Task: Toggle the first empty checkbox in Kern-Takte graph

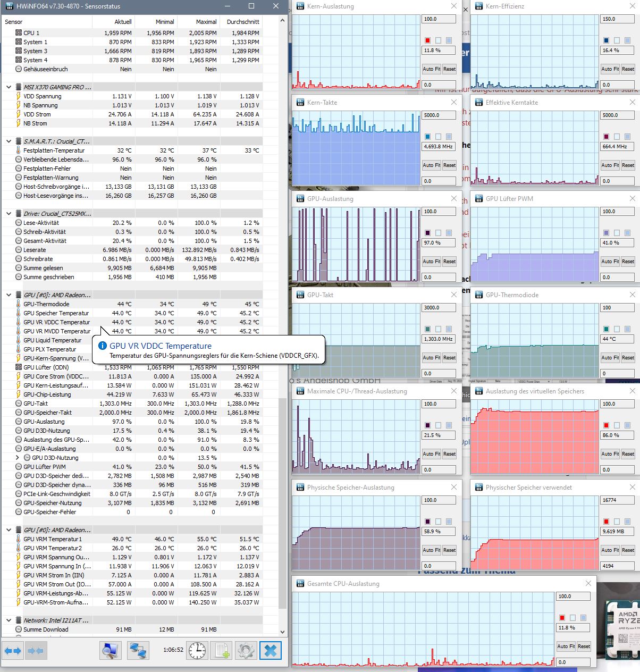Action: coord(438,137)
